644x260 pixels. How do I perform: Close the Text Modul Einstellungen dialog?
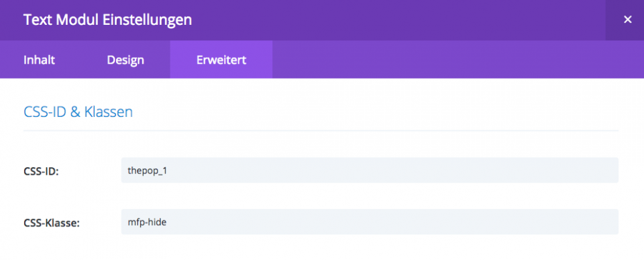tap(627, 19)
